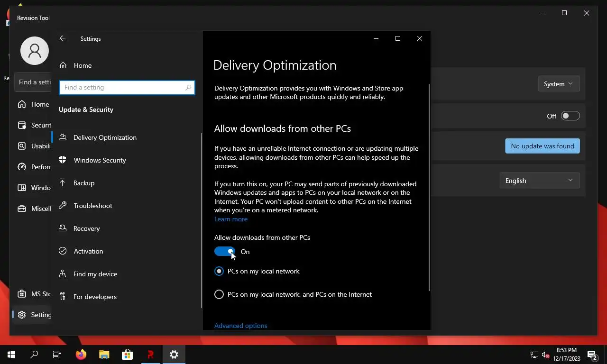Viewport: 607px width, 364px height.
Task: Click the Revision Tool user avatar
Action: click(35, 51)
